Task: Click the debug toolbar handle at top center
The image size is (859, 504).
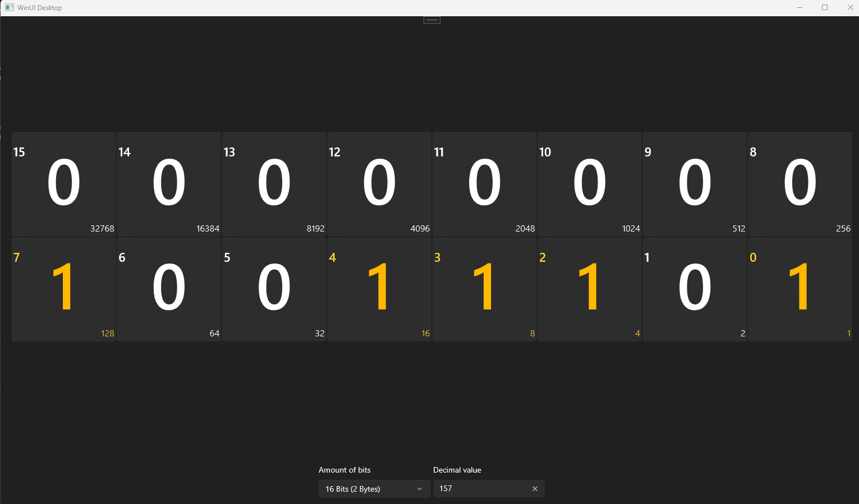Action: (432, 20)
